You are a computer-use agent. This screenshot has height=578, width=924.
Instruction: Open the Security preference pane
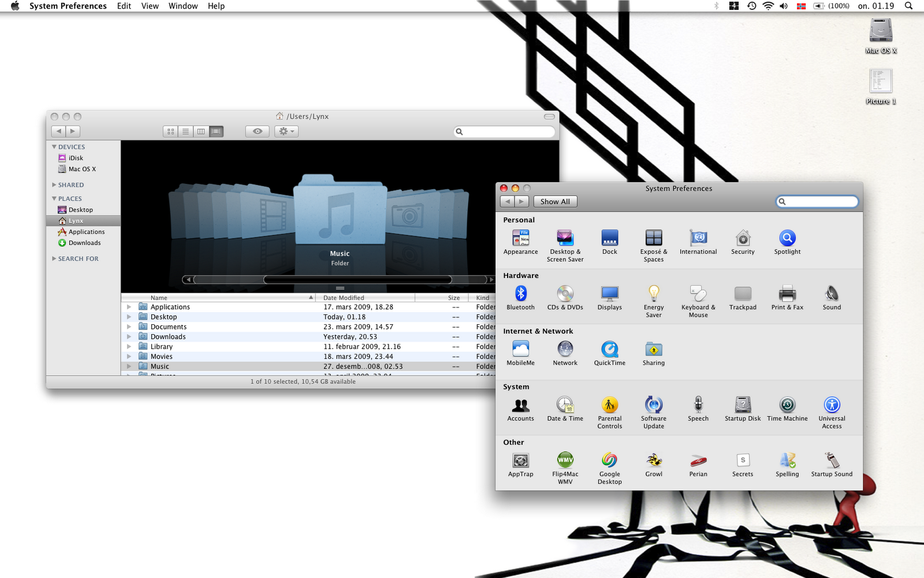(x=743, y=242)
